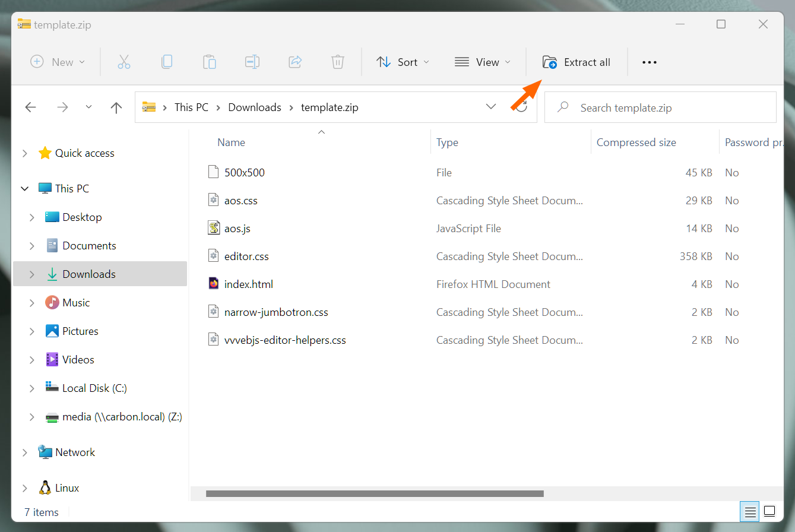Click the Share icon in toolbar

(295, 62)
